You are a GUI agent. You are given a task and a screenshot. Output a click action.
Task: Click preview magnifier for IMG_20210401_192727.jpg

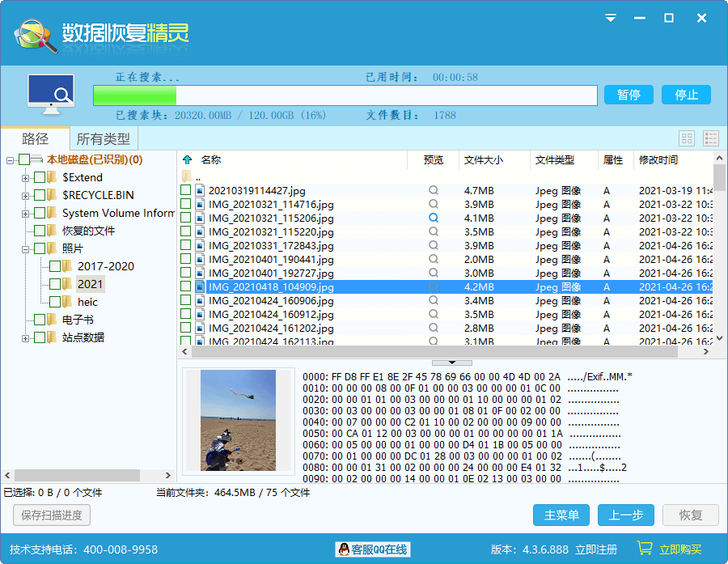(434, 273)
